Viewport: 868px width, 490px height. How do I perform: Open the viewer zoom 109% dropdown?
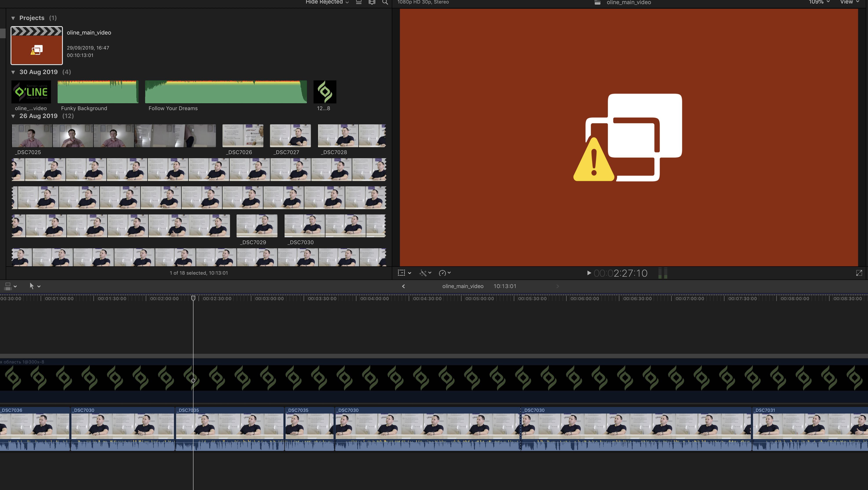click(x=819, y=2)
